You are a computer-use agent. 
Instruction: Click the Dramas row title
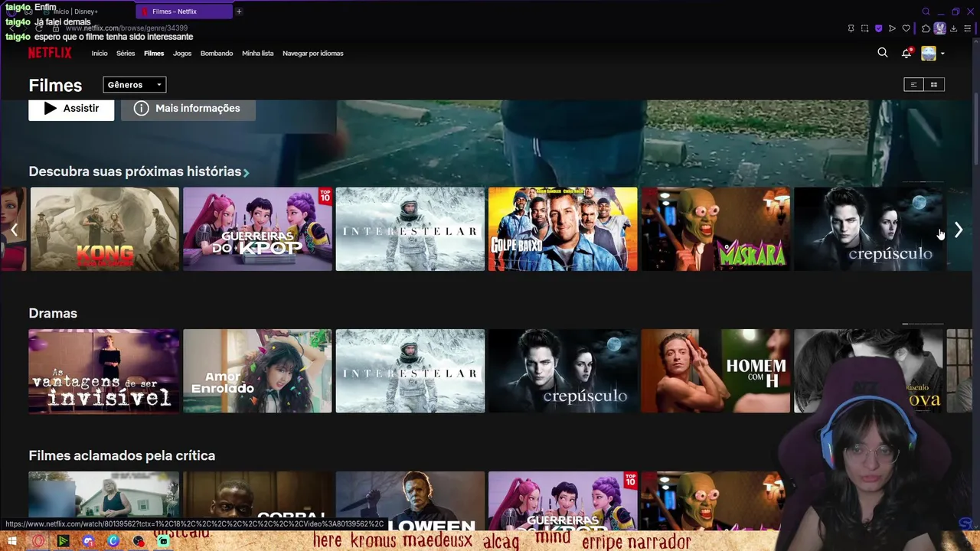point(53,313)
